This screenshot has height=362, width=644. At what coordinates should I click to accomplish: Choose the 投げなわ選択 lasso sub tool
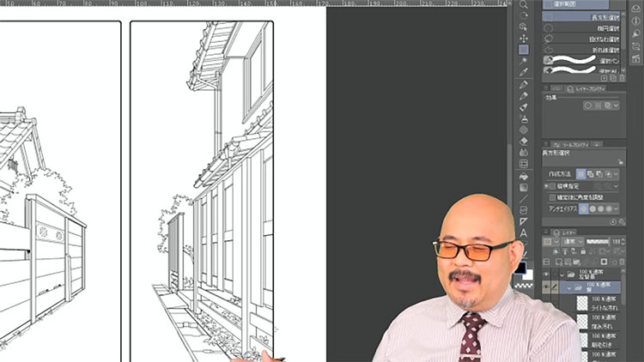click(581, 39)
